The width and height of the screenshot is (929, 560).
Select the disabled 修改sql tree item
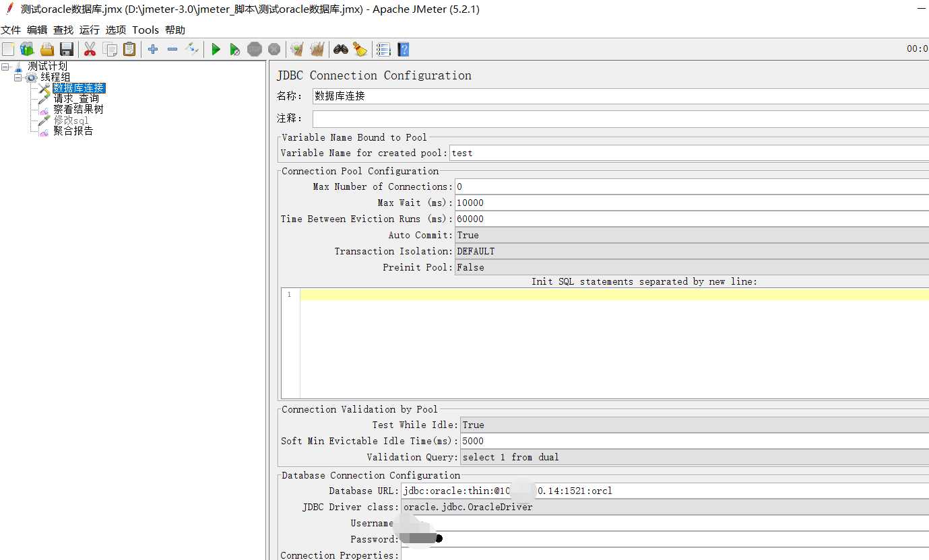coord(71,120)
